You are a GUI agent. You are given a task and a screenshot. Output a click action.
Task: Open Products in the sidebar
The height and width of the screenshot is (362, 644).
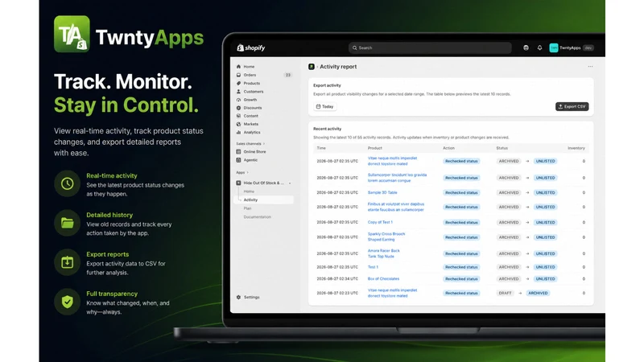(251, 84)
